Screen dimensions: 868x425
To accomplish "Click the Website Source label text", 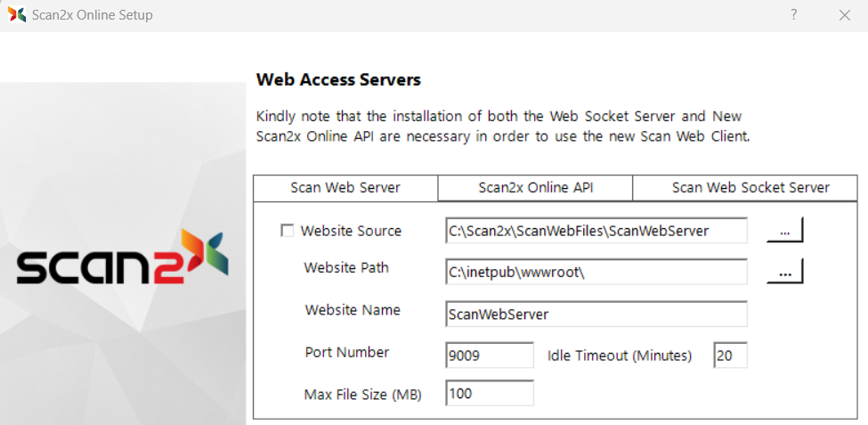I will [x=351, y=231].
